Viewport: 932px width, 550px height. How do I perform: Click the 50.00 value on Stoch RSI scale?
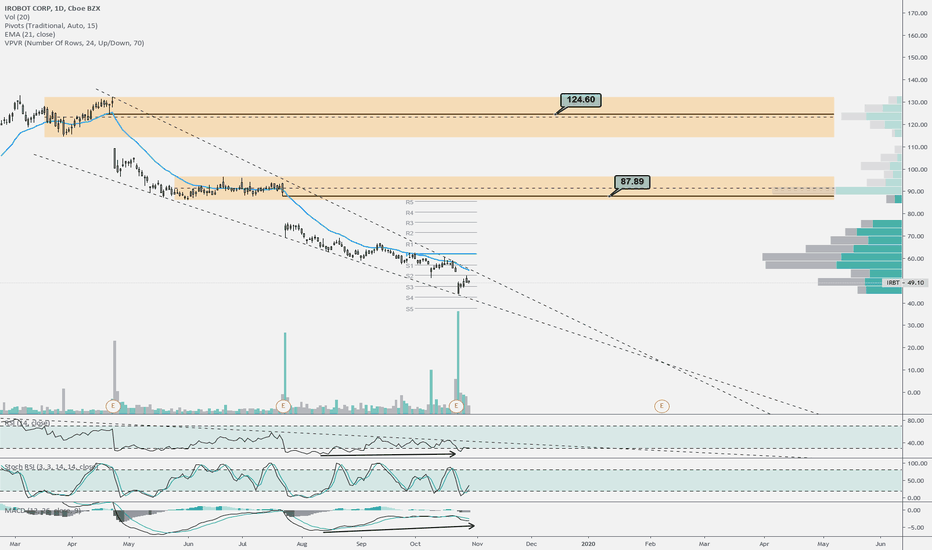(916, 480)
